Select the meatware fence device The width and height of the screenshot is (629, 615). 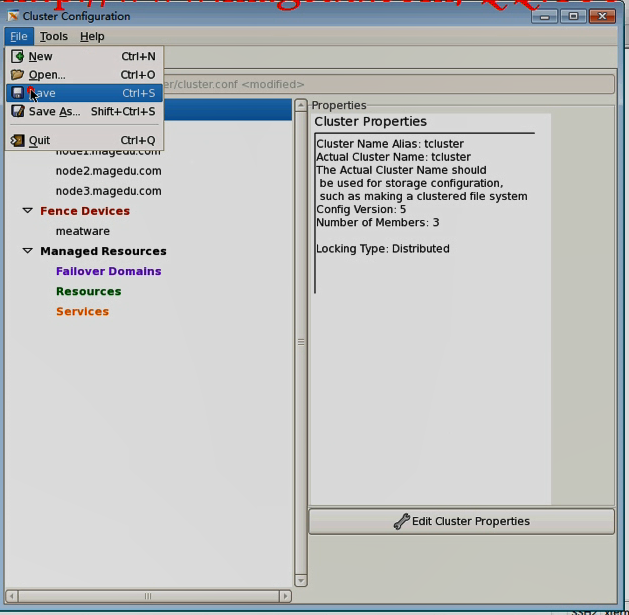click(x=83, y=231)
